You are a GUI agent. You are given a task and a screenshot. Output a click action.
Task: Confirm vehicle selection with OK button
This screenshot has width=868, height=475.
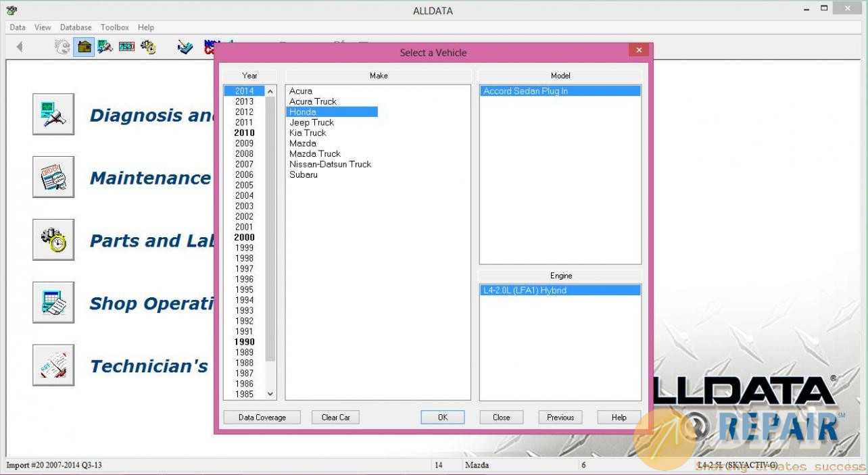tap(442, 418)
